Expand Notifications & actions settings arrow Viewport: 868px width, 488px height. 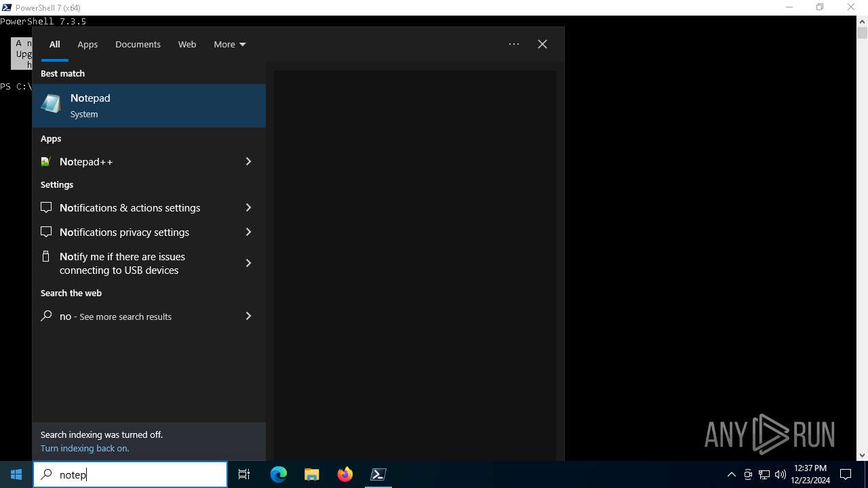248,207
